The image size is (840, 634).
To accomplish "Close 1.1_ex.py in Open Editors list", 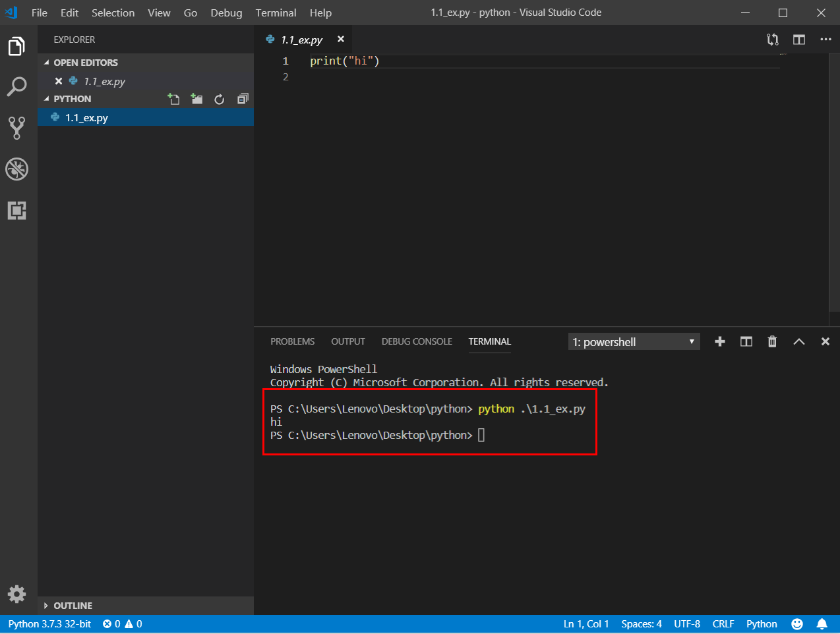I will pos(59,81).
